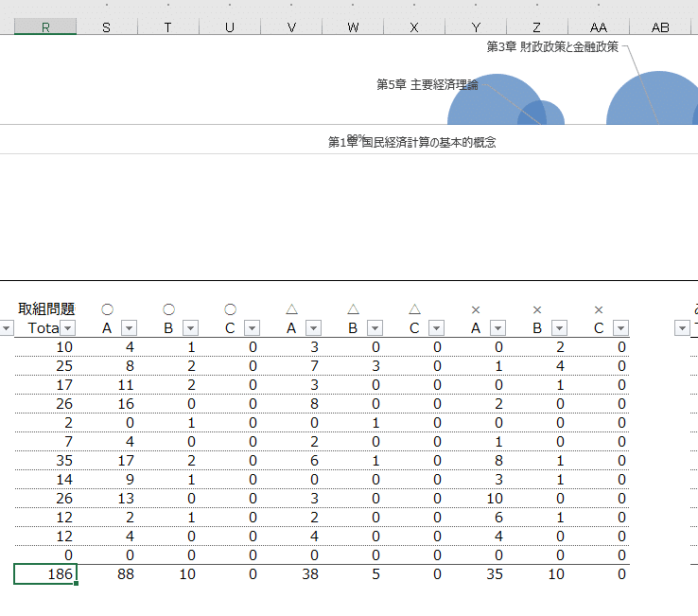
Task: Open filter dropdown for ○ A column
Action: pos(129,328)
